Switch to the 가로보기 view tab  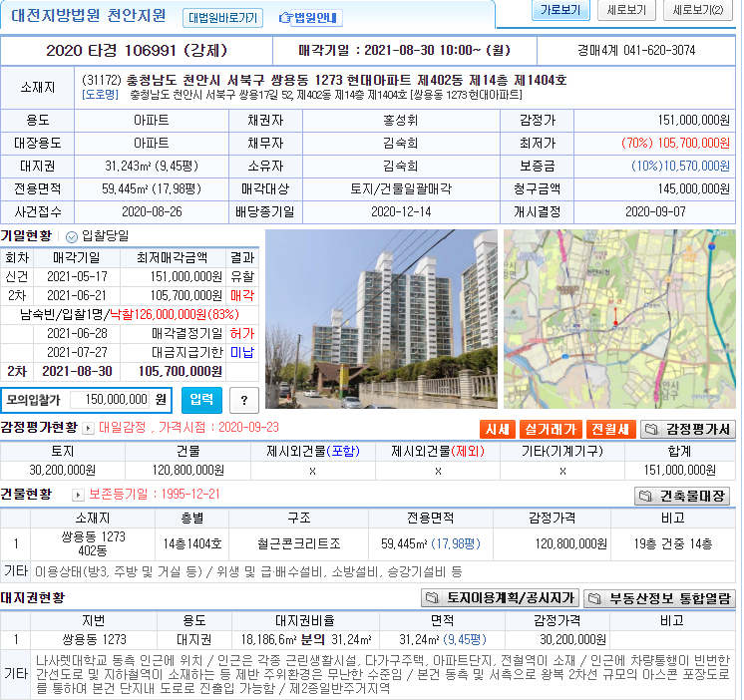click(x=560, y=10)
